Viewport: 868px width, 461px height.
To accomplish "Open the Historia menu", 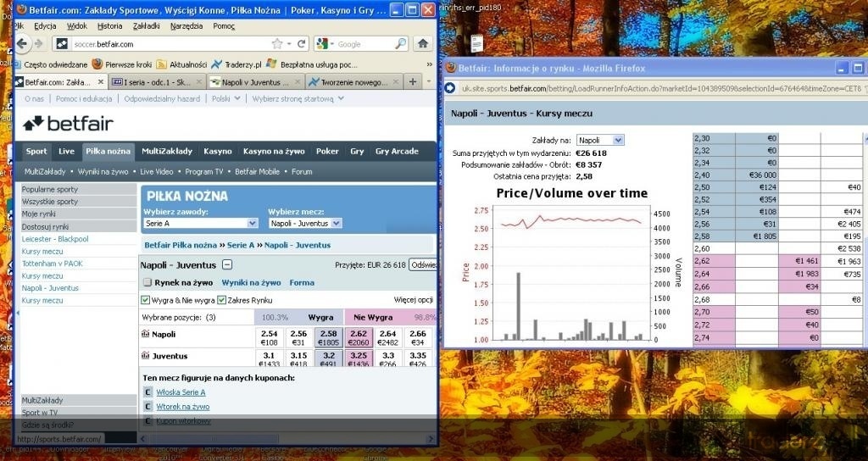I will pyautogui.click(x=109, y=25).
